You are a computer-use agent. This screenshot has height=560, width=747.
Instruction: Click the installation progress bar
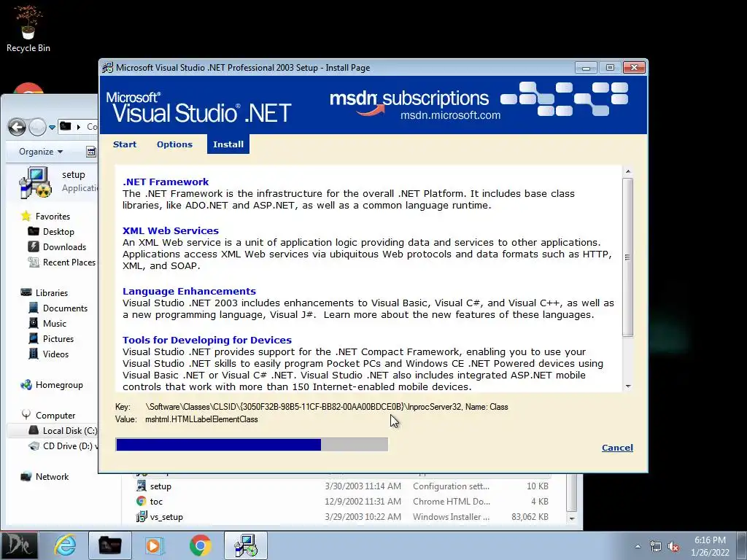tap(252, 445)
